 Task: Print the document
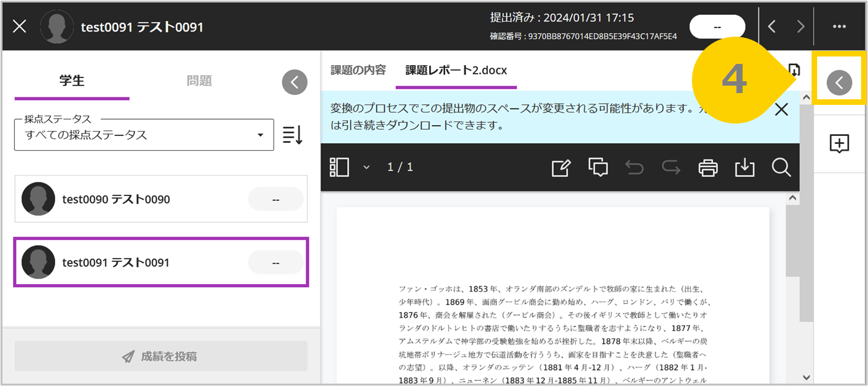(x=708, y=168)
